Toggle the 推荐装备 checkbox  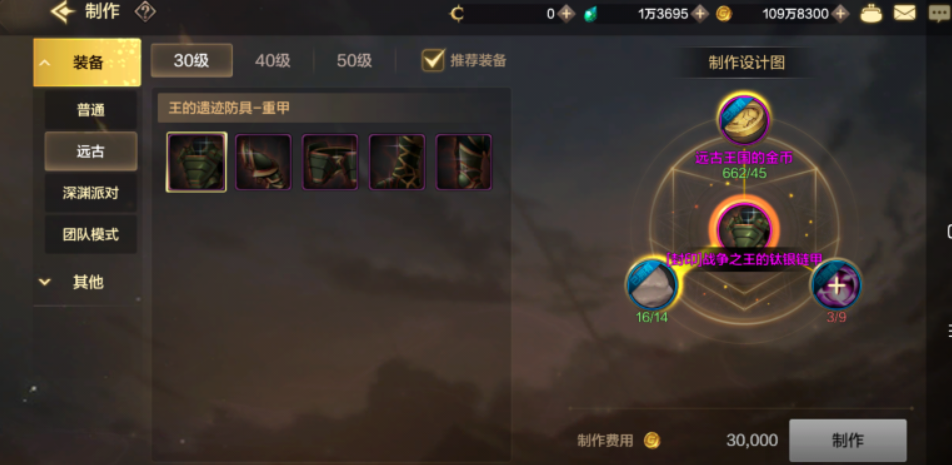click(433, 60)
